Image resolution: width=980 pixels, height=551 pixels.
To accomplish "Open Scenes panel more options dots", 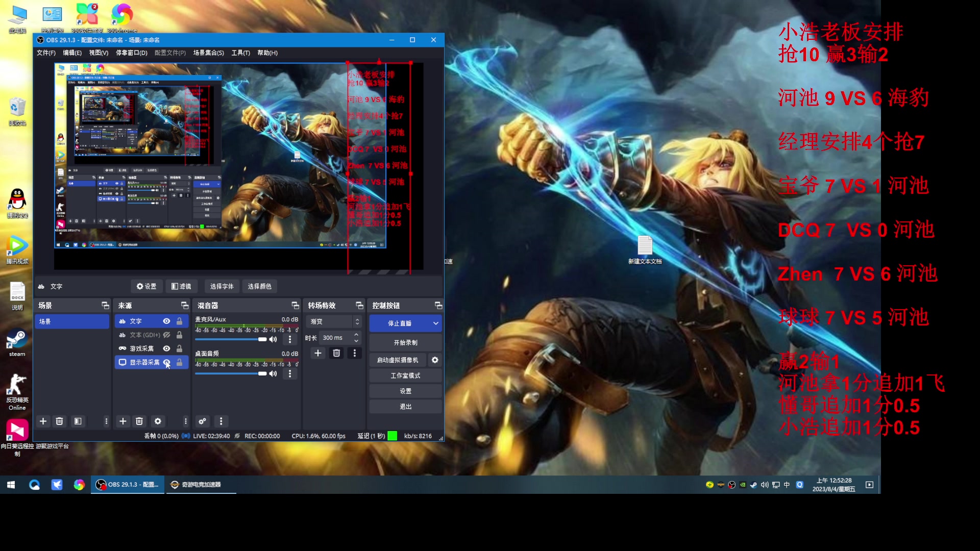I will (x=106, y=421).
